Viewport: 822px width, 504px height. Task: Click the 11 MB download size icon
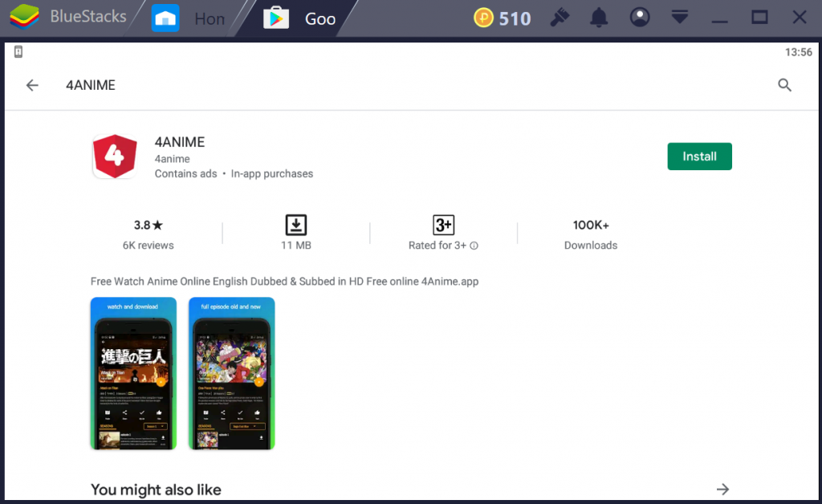tap(296, 226)
